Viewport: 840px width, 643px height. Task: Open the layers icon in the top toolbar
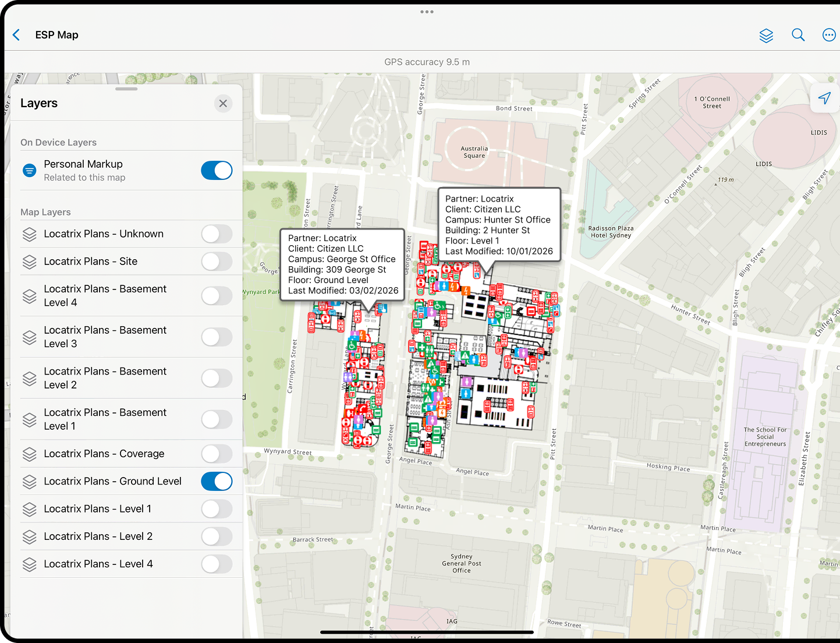[766, 35]
